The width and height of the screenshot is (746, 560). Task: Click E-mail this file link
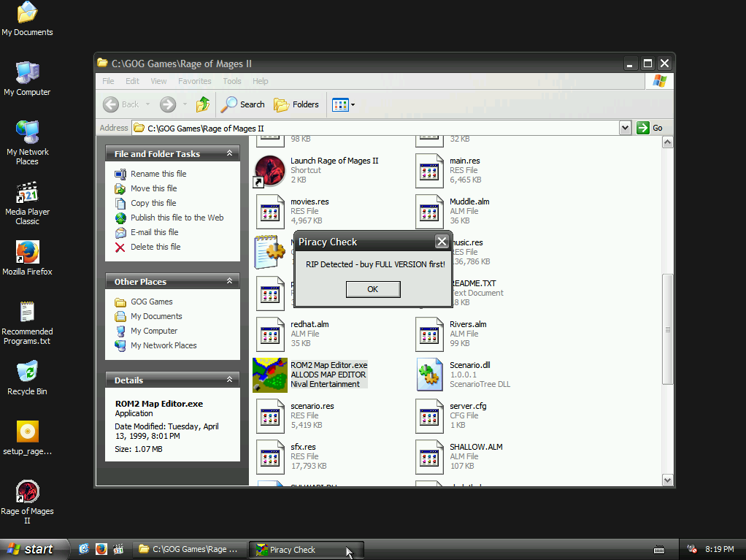[155, 232]
